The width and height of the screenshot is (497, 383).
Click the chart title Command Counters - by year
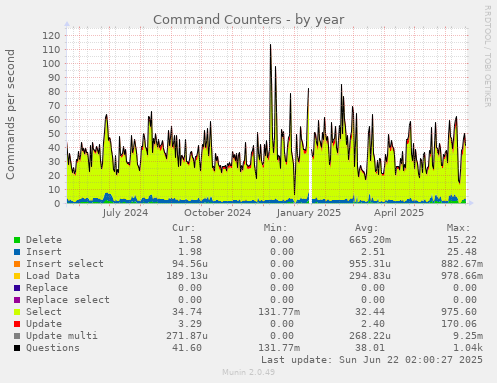click(x=249, y=20)
